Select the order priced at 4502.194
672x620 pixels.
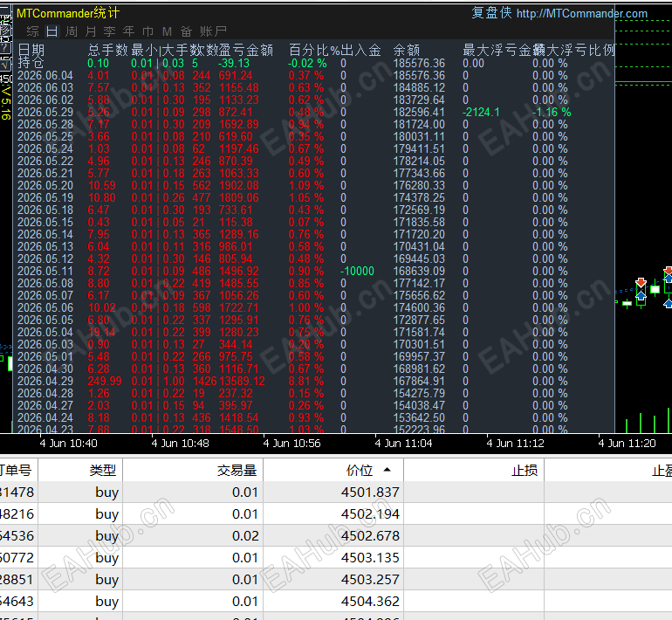coord(336,513)
